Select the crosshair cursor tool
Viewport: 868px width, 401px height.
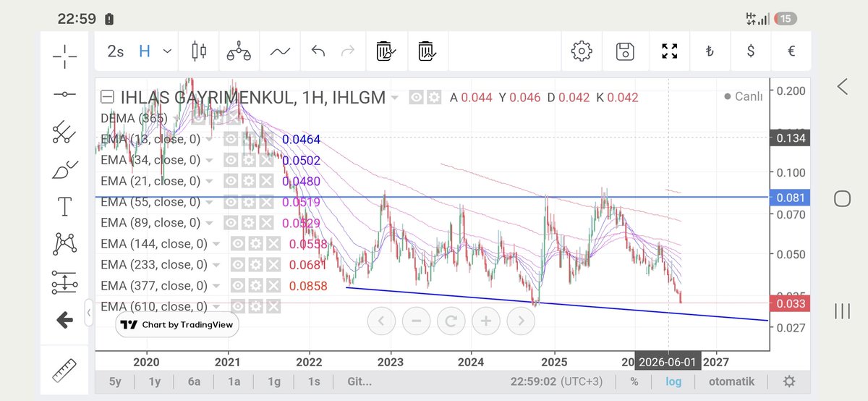tap(65, 56)
